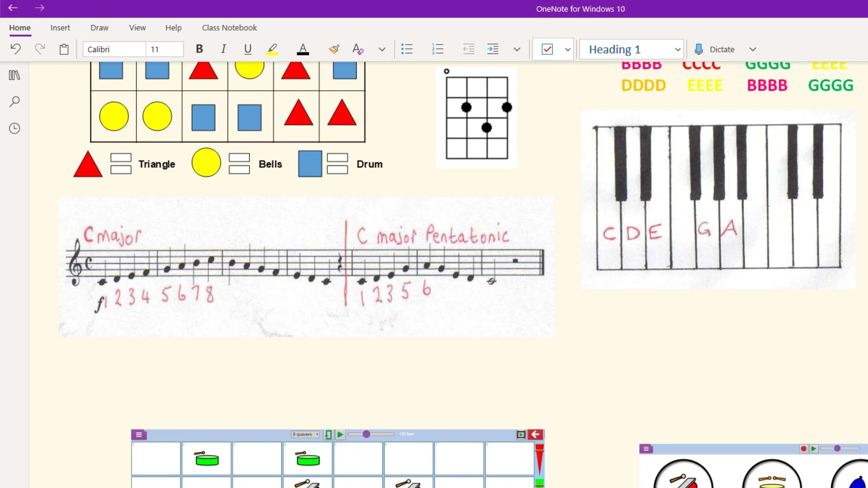Toggle bold formatting
The height and width of the screenshot is (488, 868).
[199, 49]
